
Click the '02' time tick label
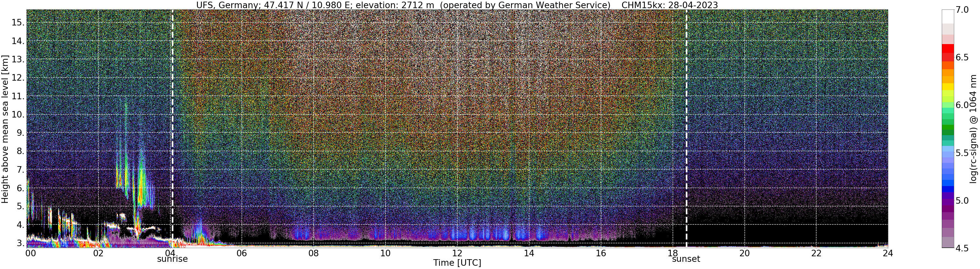click(98, 253)
